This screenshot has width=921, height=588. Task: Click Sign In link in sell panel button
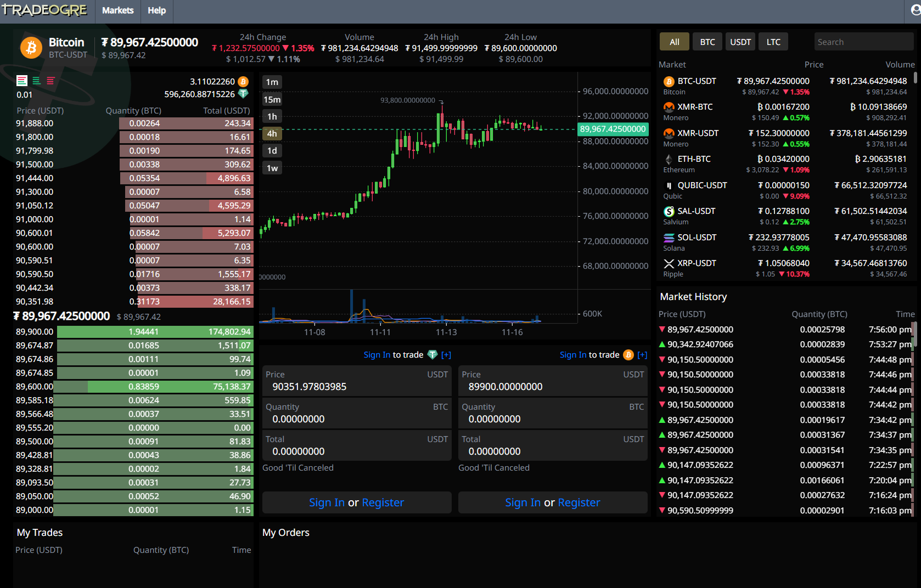tap(523, 502)
